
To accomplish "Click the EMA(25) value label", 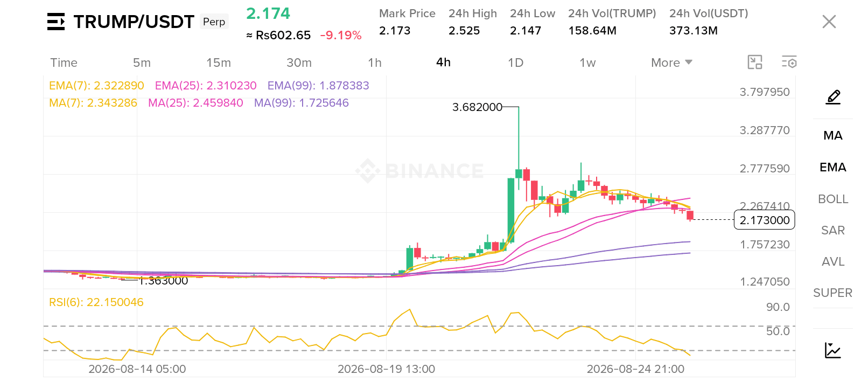I will pos(206,86).
